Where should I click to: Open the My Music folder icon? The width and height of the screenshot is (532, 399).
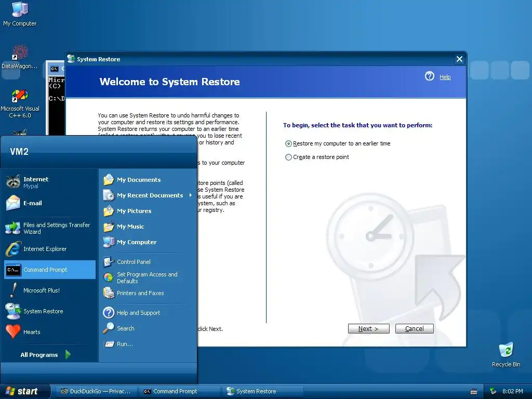pyautogui.click(x=109, y=227)
